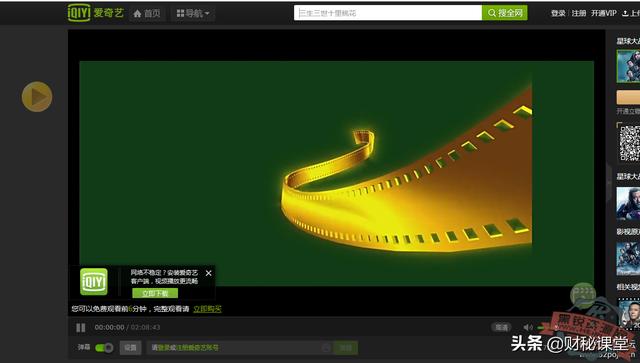Click the upload icon in header
The height and width of the screenshot is (363, 640).
click(625, 13)
